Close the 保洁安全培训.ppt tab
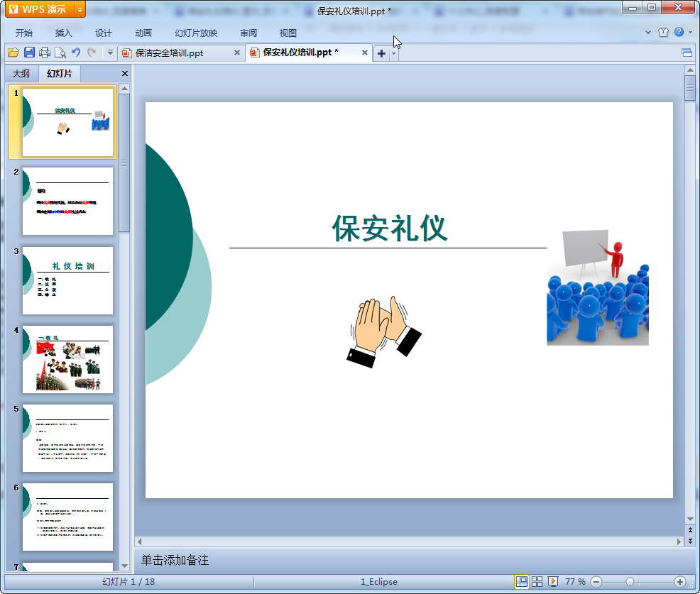The width and height of the screenshot is (700, 594). [237, 53]
